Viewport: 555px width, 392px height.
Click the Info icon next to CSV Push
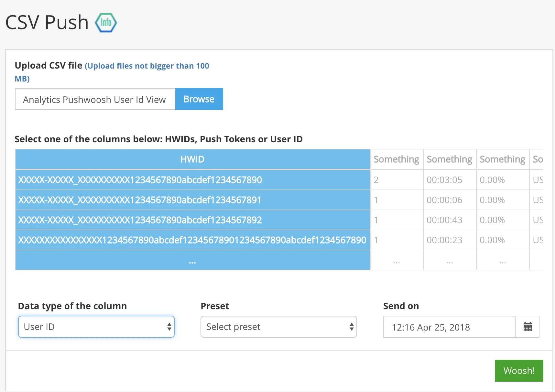point(106,22)
